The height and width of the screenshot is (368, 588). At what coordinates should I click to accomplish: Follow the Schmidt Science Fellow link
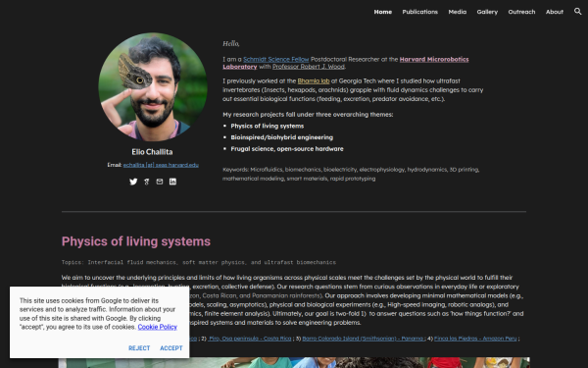[276, 59]
